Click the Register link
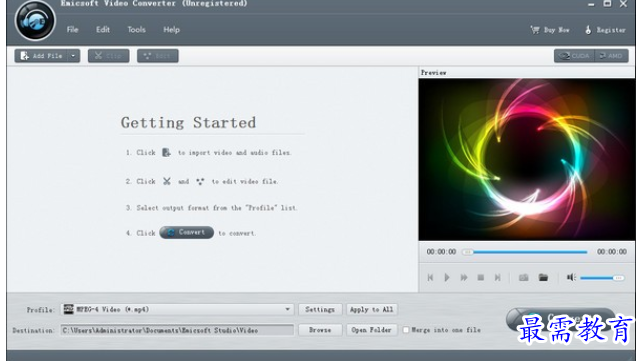This screenshot has width=641, height=361. (605, 30)
